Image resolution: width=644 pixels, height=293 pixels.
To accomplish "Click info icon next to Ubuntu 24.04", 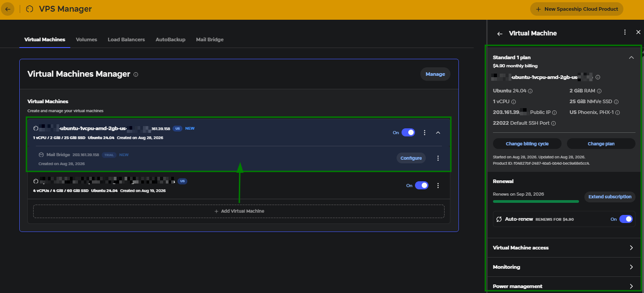I will [530, 91].
